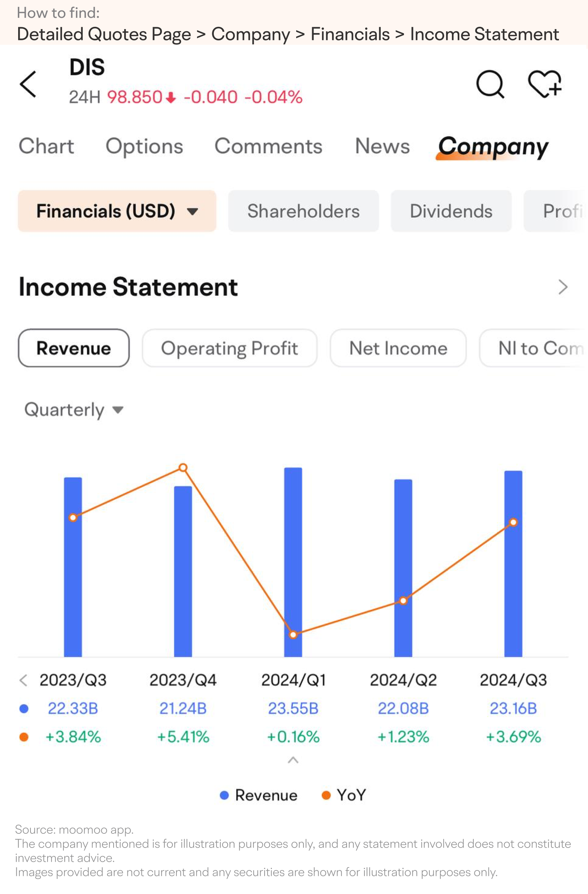The width and height of the screenshot is (588, 894).
Task: Expand the Financials (USD) dropdown
Action: coord(117,211)
